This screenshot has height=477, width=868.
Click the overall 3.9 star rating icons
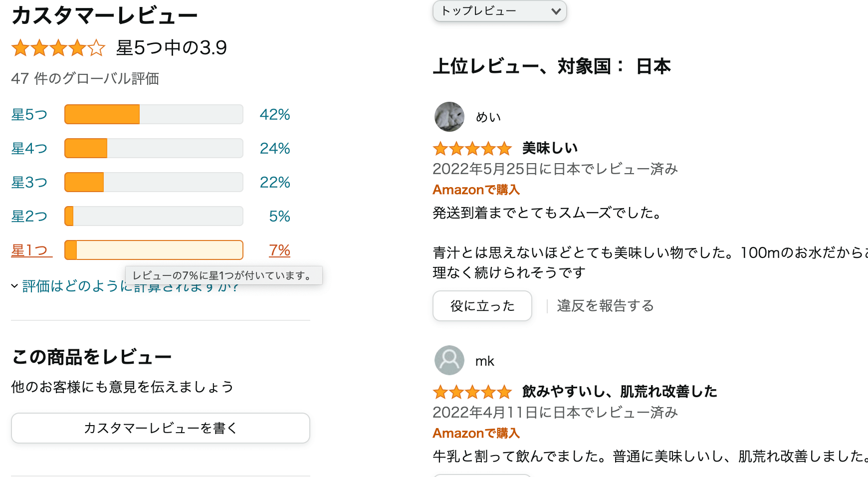click(58, 48)
